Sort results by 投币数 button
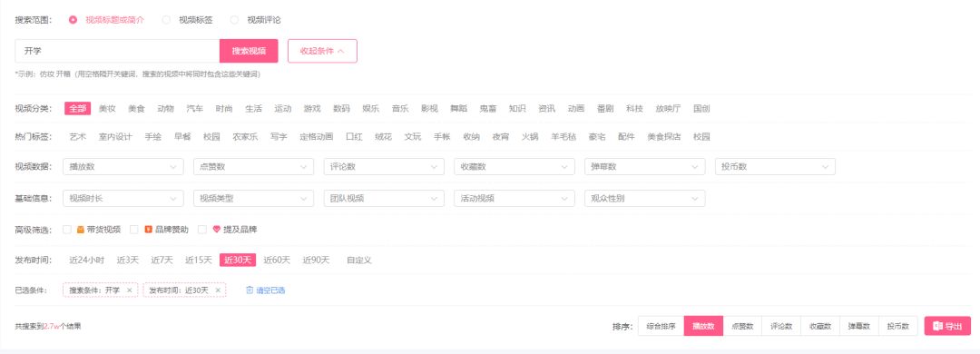This screenshot has width=980, height=354. click(898, 326)
